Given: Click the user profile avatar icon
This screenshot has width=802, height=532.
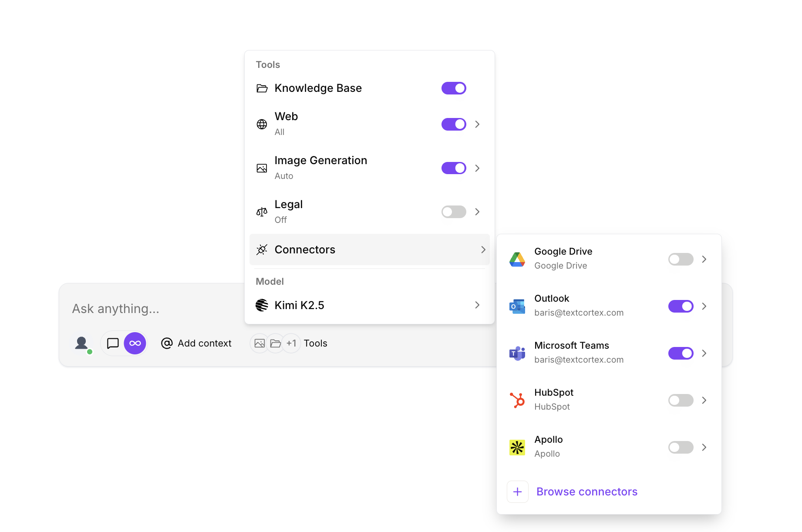Looking at the screenshot, I should pyautogui.click(x=81, y=343).
